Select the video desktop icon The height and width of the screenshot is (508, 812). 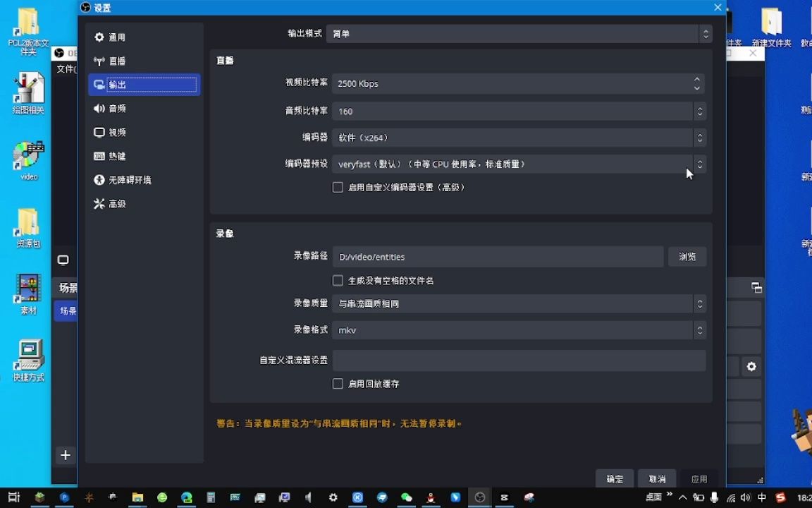coord(28,161)
